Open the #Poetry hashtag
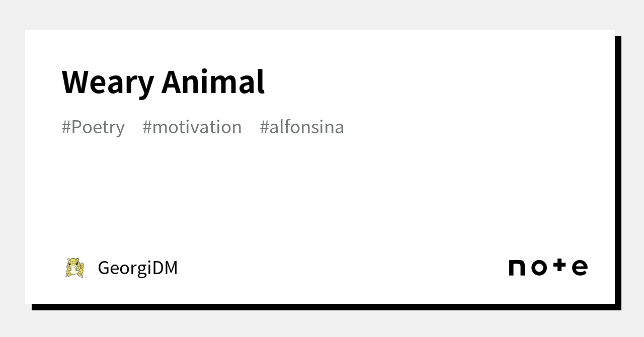 [93, 127]
